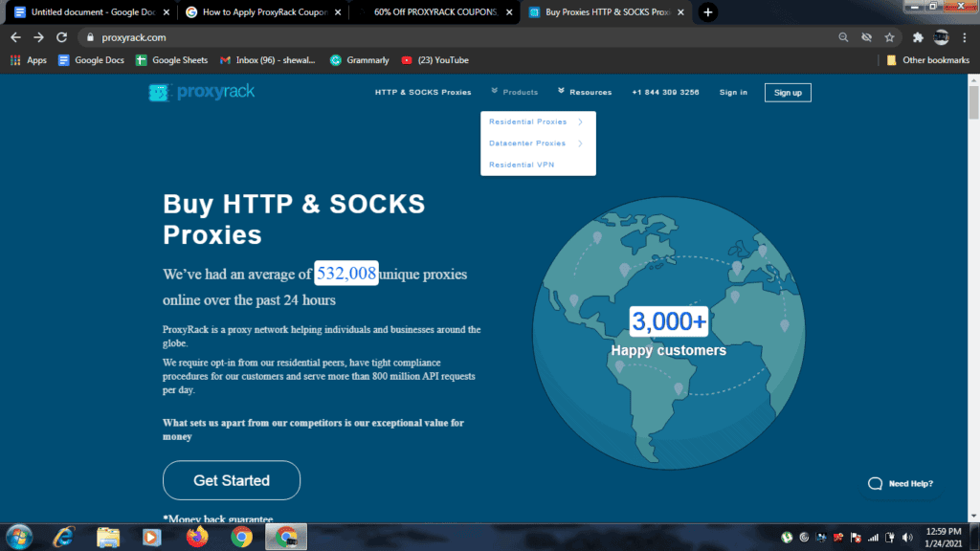980x551 pixels.
Task: Expand the Datacenter Proxies submenu chevron
Action: [581, 143]
